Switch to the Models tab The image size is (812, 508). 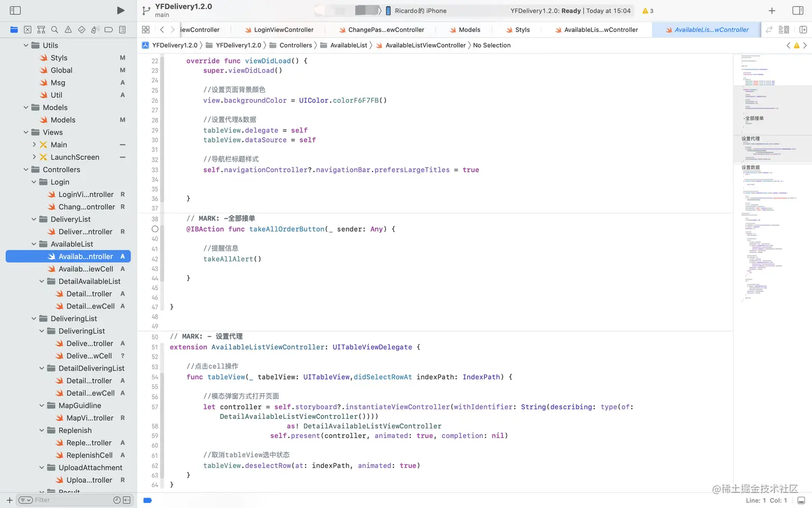pos(465,30)
